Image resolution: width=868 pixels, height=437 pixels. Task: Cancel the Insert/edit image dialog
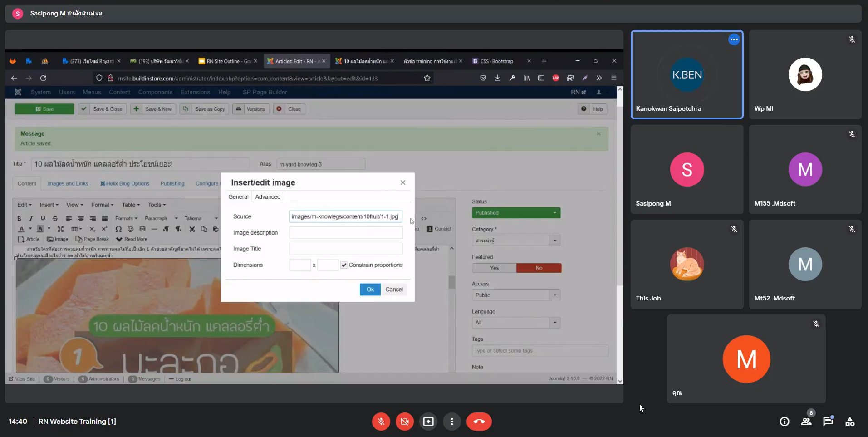(x=394, y=290)
